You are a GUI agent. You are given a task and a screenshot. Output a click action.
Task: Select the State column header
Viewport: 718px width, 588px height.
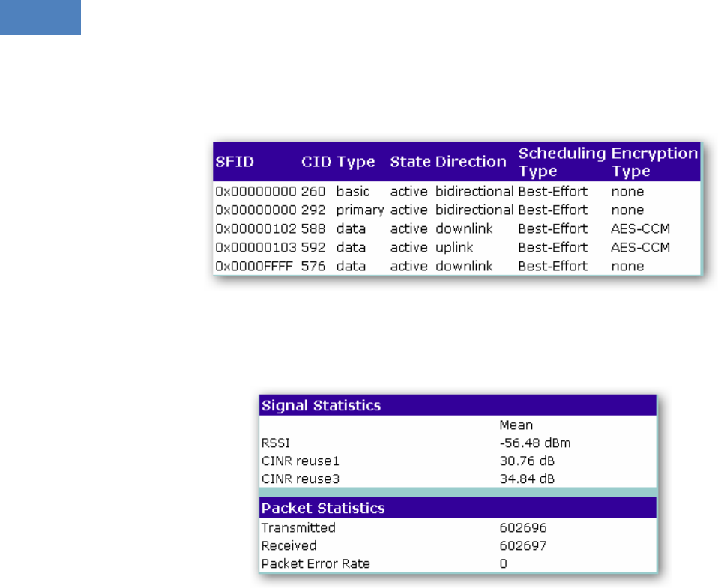pyautogui.click(x=410, y=162)
